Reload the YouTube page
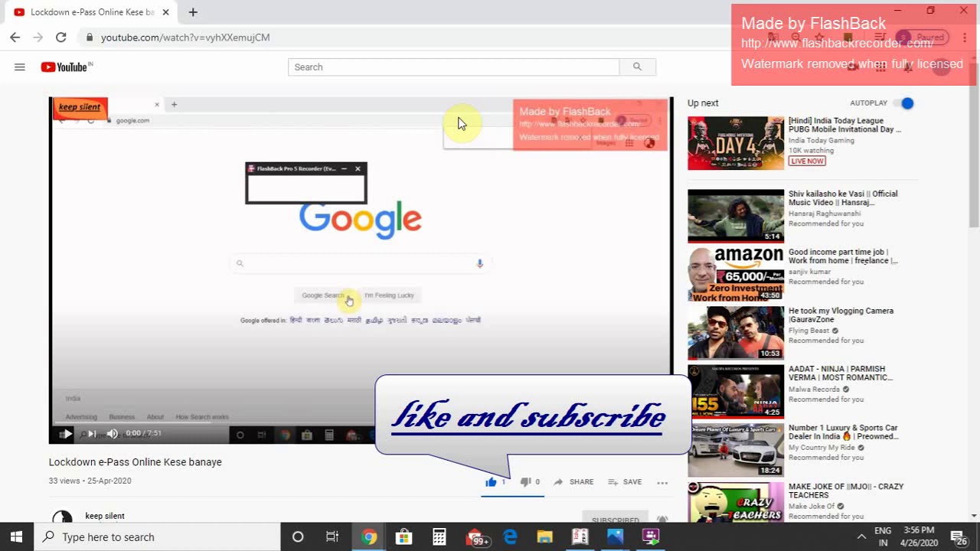 pos(61,37)
